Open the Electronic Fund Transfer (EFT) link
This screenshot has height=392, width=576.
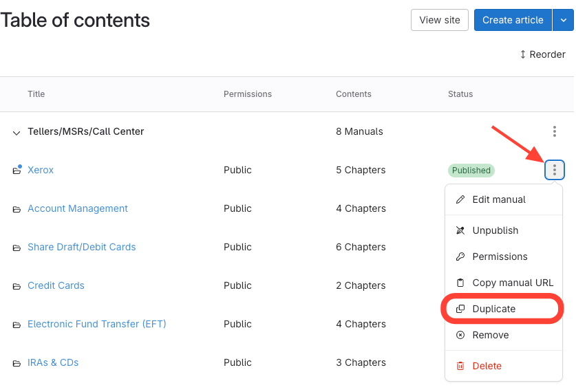point(96,324)
